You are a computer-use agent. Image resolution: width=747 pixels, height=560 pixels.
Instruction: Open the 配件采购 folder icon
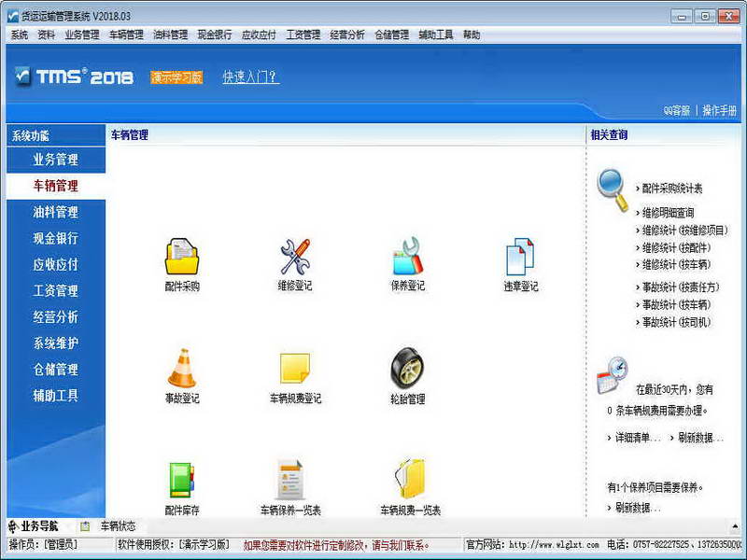tap(181, 257)
